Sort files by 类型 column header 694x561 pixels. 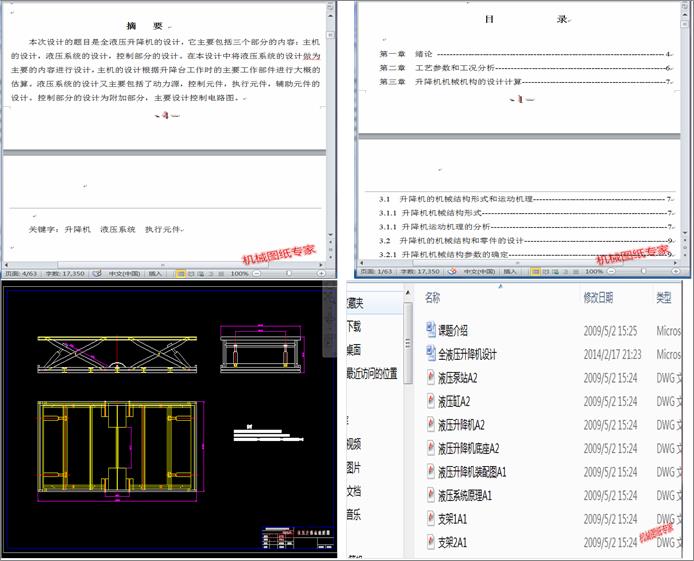663,297
